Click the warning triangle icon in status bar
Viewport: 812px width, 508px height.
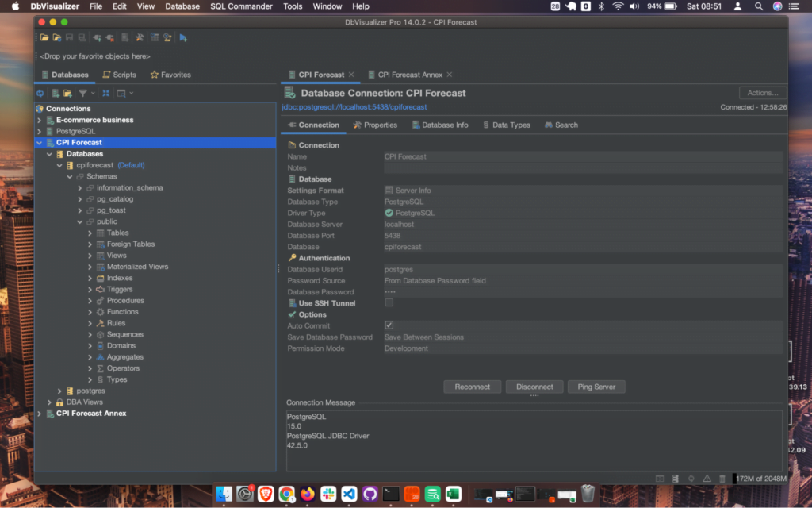[x=707, y=479]
